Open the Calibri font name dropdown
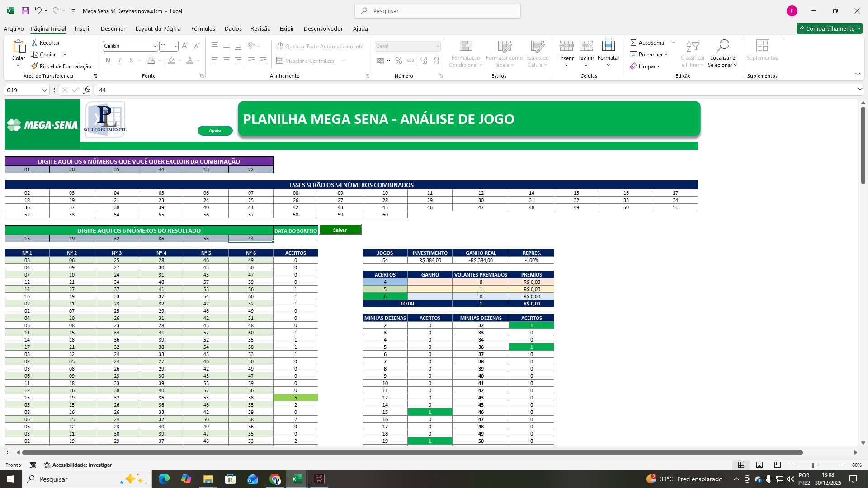The height and width of the screenshot is (488, 868). point(155,46)
